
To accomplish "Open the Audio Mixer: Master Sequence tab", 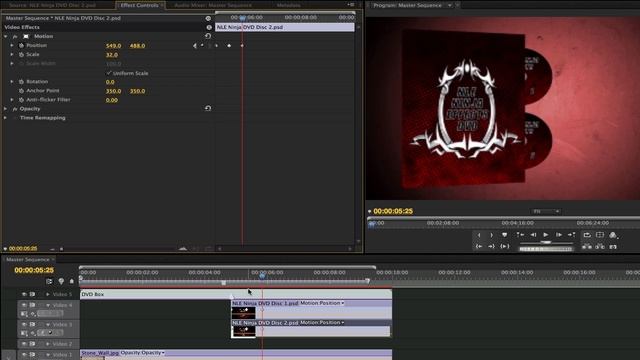I will (x=213, y=5).
